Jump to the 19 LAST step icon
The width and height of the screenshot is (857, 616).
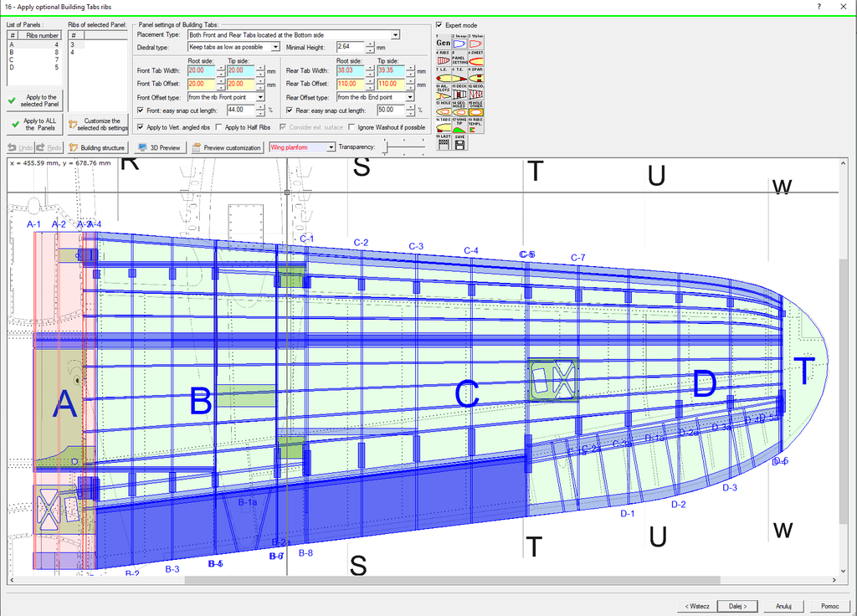click(444, 143)
